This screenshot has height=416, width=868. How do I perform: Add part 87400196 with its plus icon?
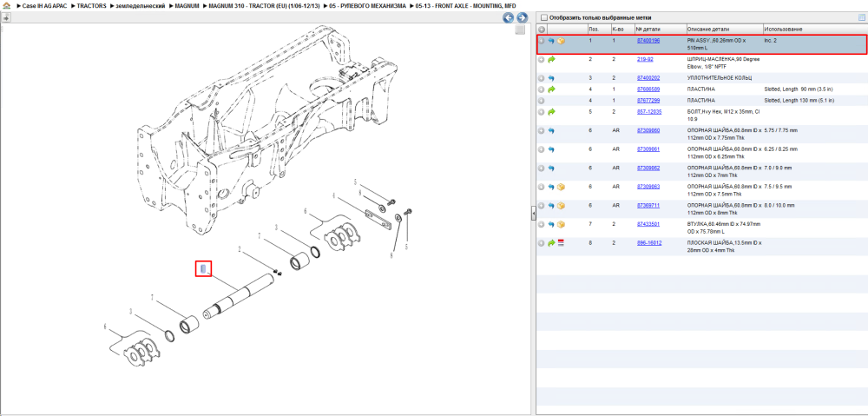point(542,41)
